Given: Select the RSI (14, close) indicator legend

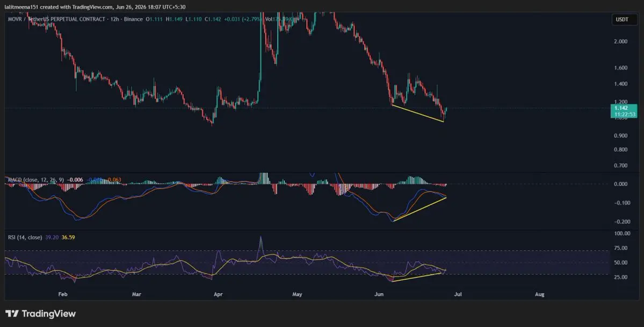Looking at the screenshot, I should coord(25,237).
